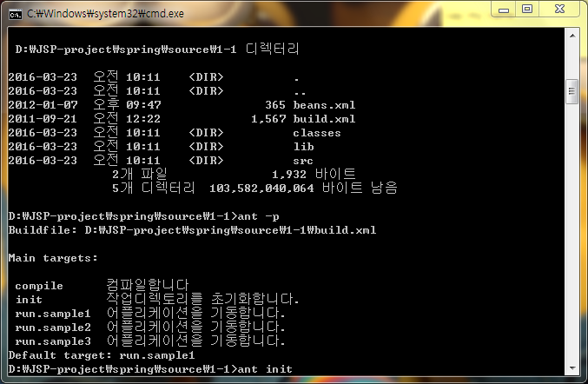The width and height of the screenshot is (588, 384).
Task: Click the 'Default target: run.sample1' line
Action: (102, 355)
